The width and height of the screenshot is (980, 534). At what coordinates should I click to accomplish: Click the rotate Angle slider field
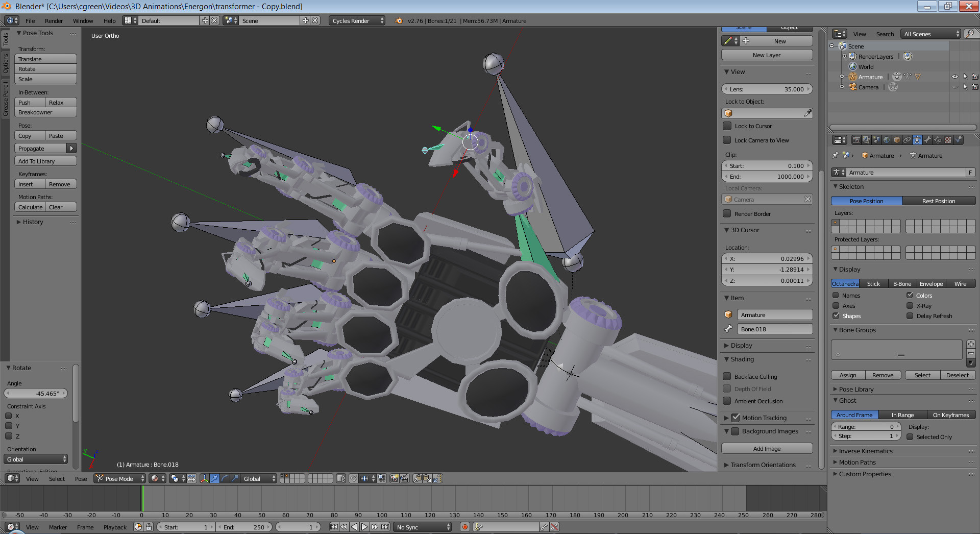(36, 393)
